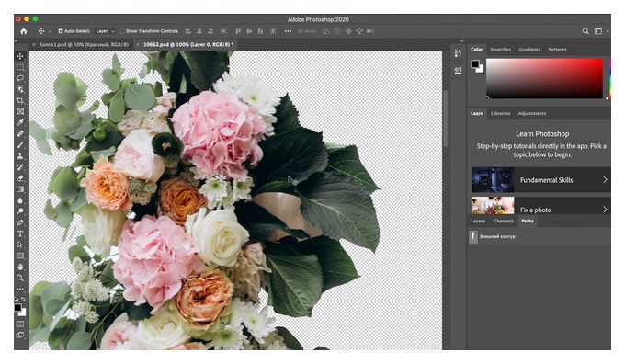Select the Spot Healing Brush tool
This screenshot has height=364, width=625.
[20, 134]
